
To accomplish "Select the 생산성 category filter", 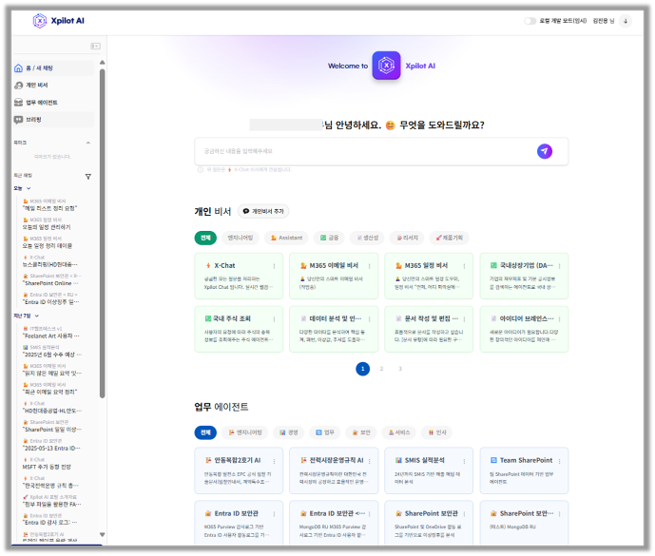I will coord(368,238).
